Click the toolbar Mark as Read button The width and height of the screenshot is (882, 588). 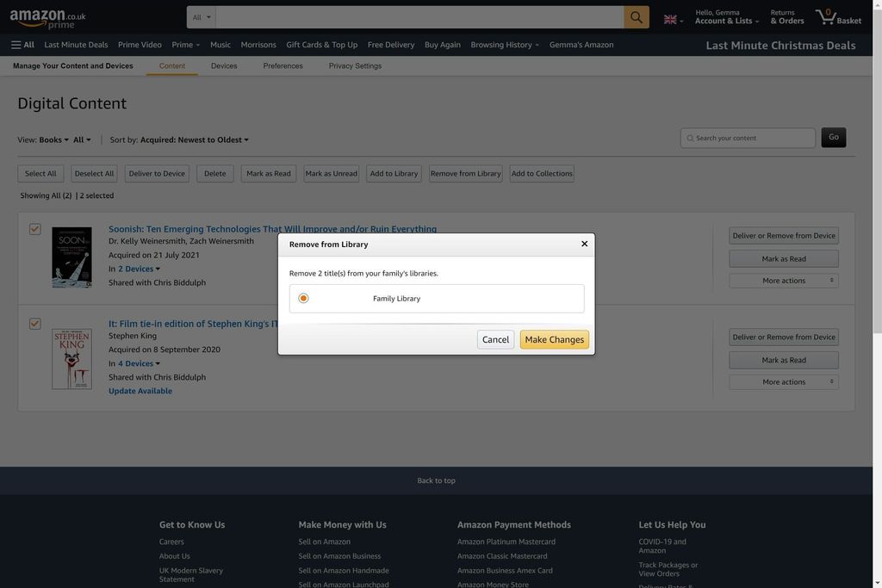point(269,173)
